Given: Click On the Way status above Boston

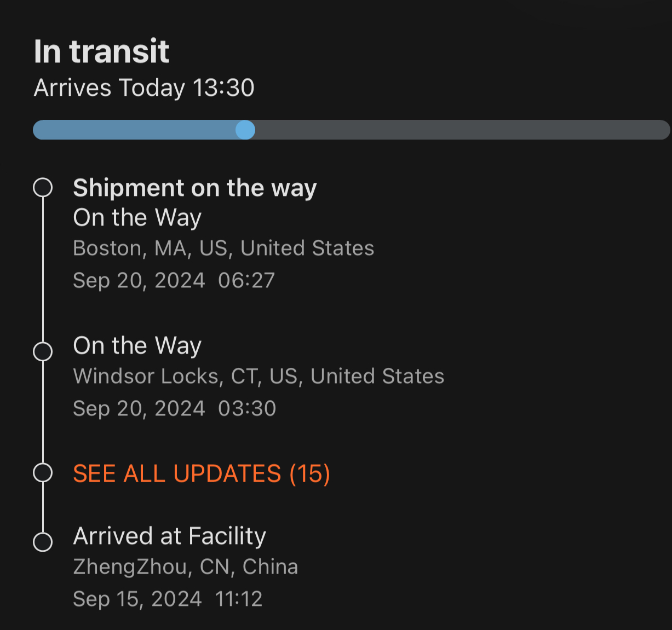Looking at the screenshot, I should (137, 218).
